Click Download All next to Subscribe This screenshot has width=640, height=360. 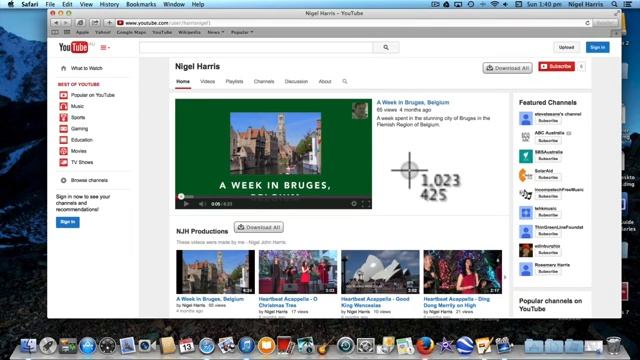(507, 68)
